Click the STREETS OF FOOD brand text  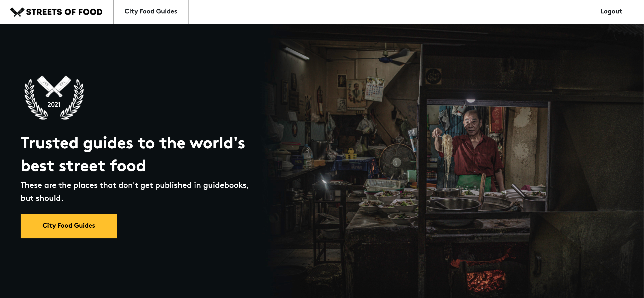[64, 12]
